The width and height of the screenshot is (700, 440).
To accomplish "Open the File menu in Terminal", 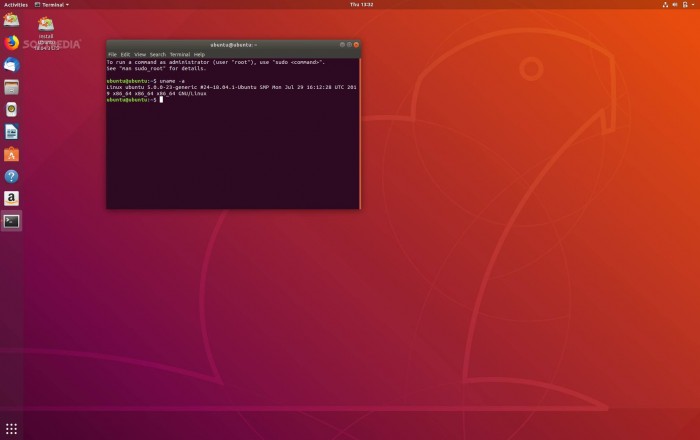I will click(x=112, y=54).
